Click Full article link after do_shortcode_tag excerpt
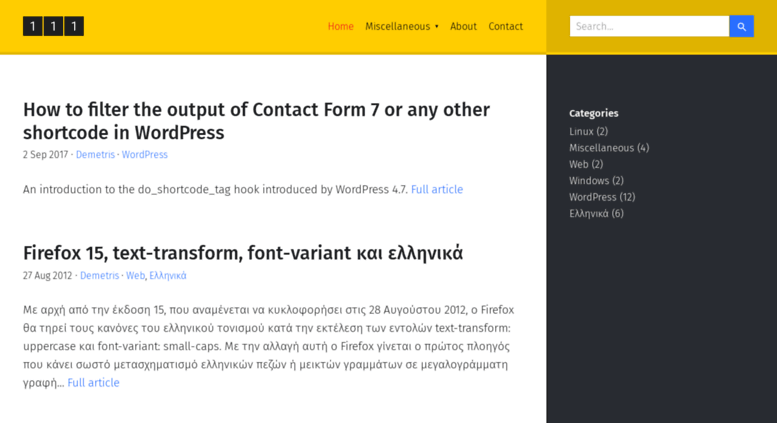The height and width of the screenshot is (423, 777). 437,189
